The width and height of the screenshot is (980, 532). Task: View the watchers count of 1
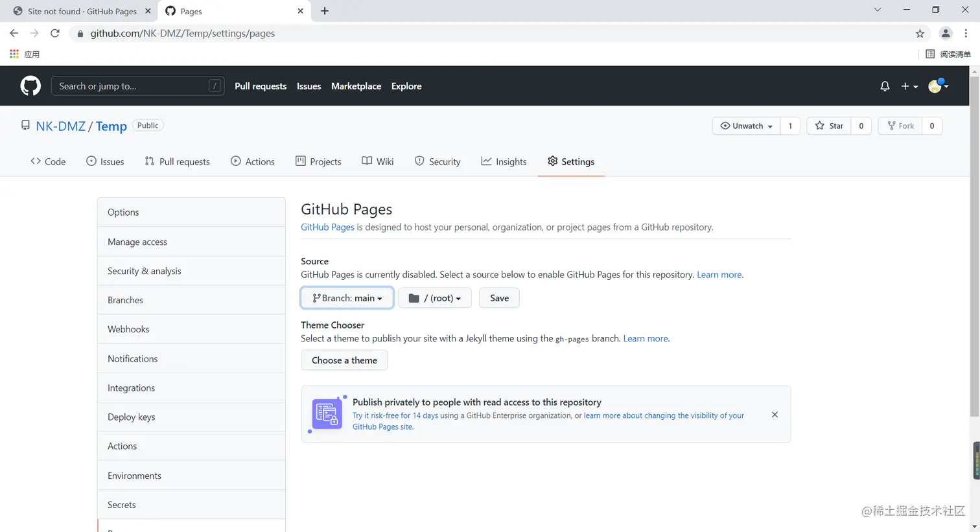pyautogui.click(x=790, y=126)
